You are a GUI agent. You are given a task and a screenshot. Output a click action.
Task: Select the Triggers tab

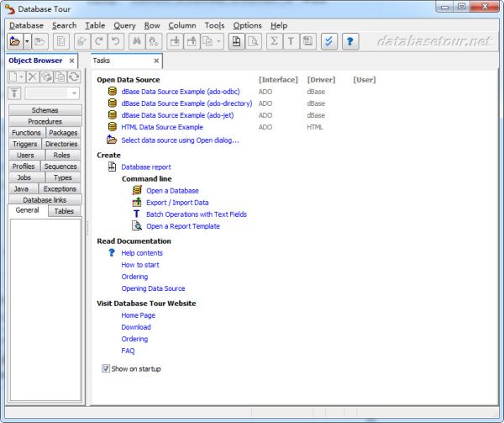click(24, 144)
